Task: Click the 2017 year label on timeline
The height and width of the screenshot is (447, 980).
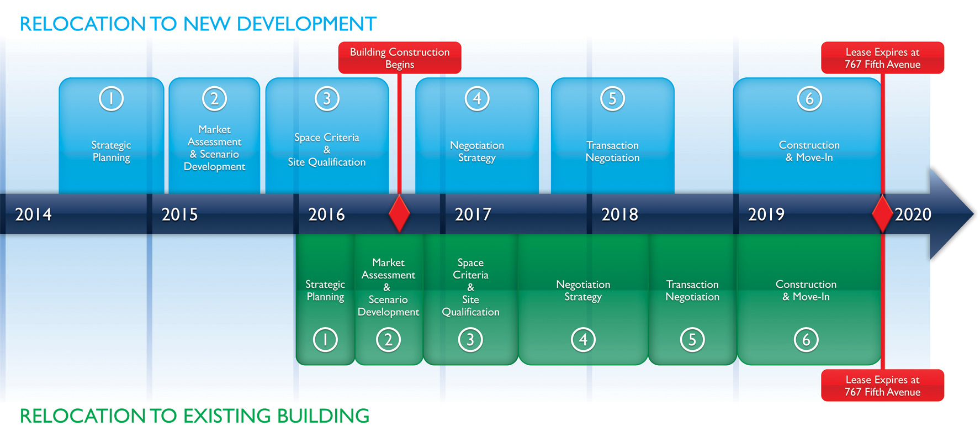Action: coord(473,214)
